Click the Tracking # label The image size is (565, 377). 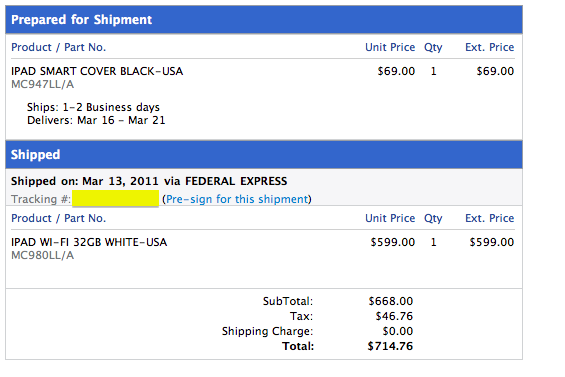coord(41,199)
